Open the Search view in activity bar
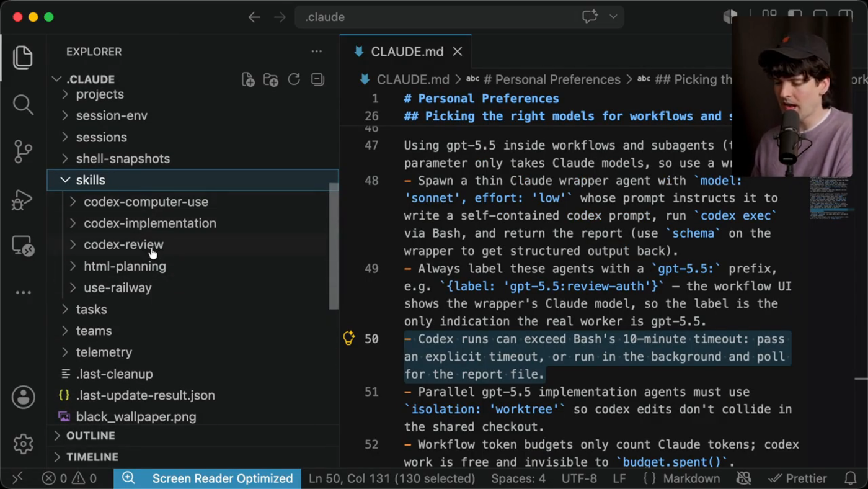Screen dimensions: 868x489 23,105
